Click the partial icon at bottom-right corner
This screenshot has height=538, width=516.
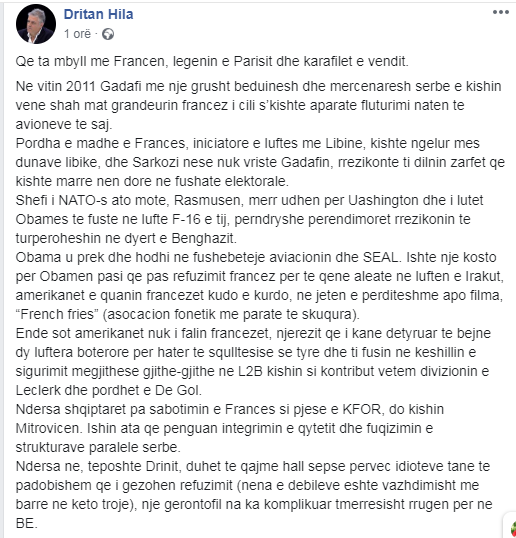point(511,527)
